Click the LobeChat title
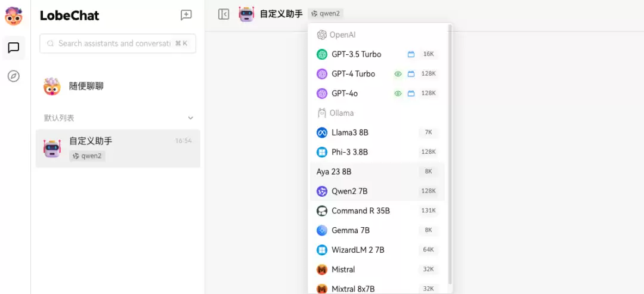This screenshot has width=644, height=294. tap(69, 16)
